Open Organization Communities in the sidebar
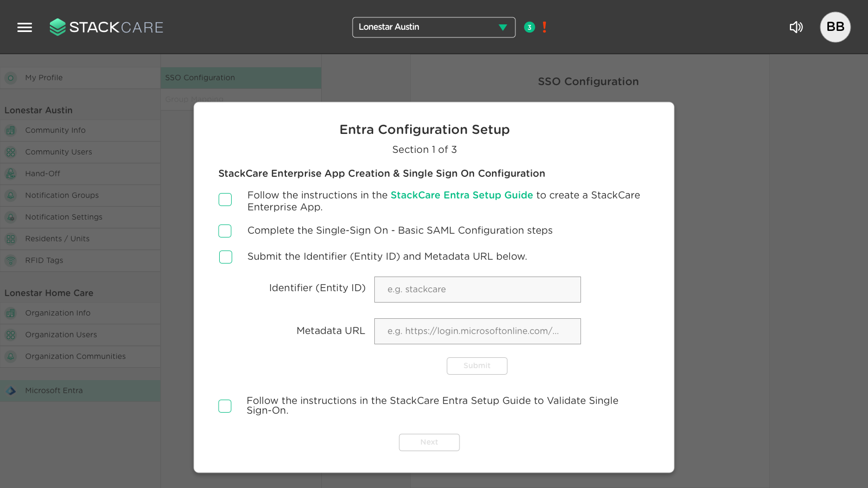This screenshot has width=868, height=488. [80, 357]
